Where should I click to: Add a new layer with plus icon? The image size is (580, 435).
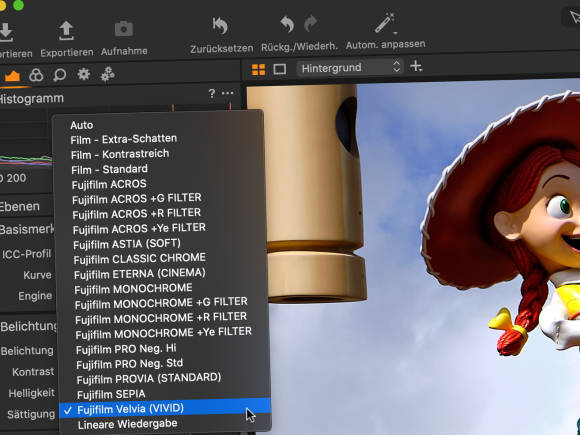coord(416,67)
